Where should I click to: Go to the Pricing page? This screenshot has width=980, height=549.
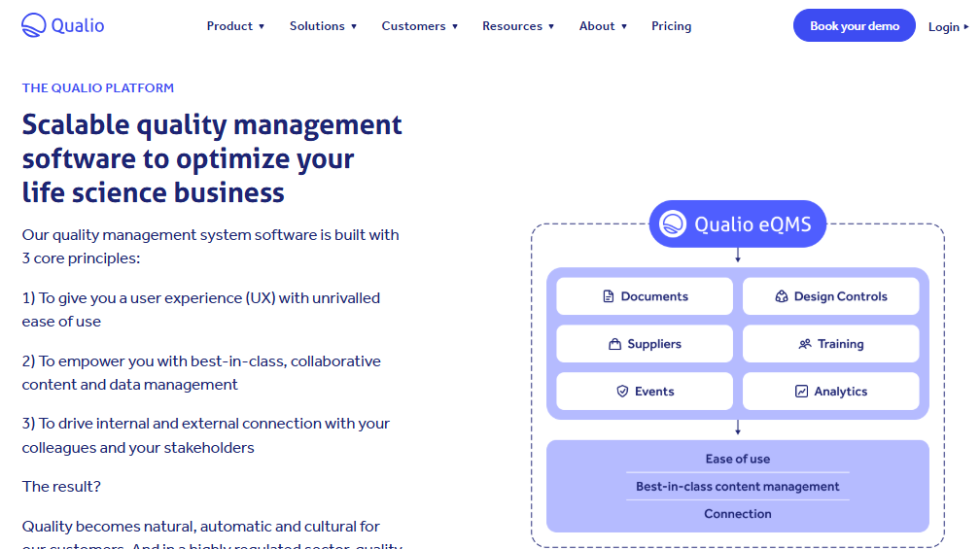[671, 26]
